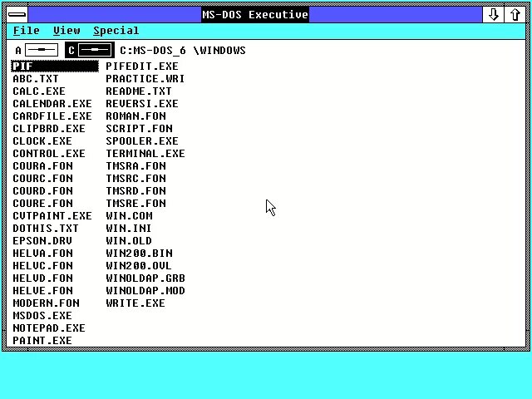532x399 pixels.
Task: Select the PIF directory entry
Action: pyautogui.click(x=55, y=66)
